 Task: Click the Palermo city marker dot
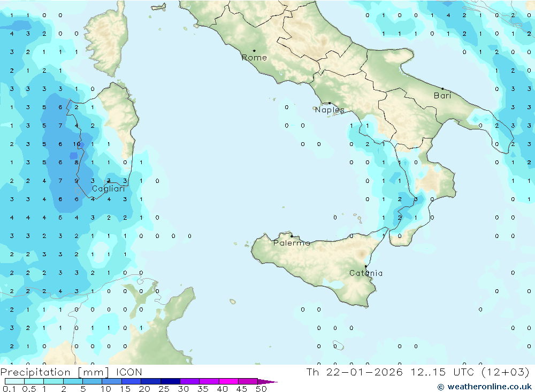click(292, 236)
